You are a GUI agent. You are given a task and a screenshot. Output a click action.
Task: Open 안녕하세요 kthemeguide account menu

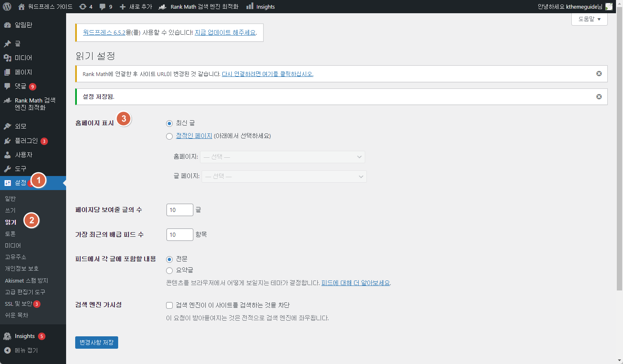pos(575,7)
